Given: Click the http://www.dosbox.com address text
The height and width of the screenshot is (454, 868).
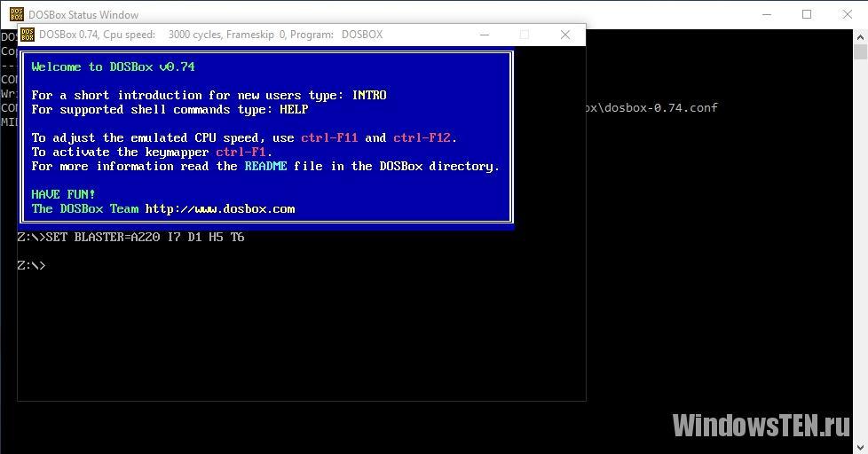Looking at the screenshot, I should (220, 209).
